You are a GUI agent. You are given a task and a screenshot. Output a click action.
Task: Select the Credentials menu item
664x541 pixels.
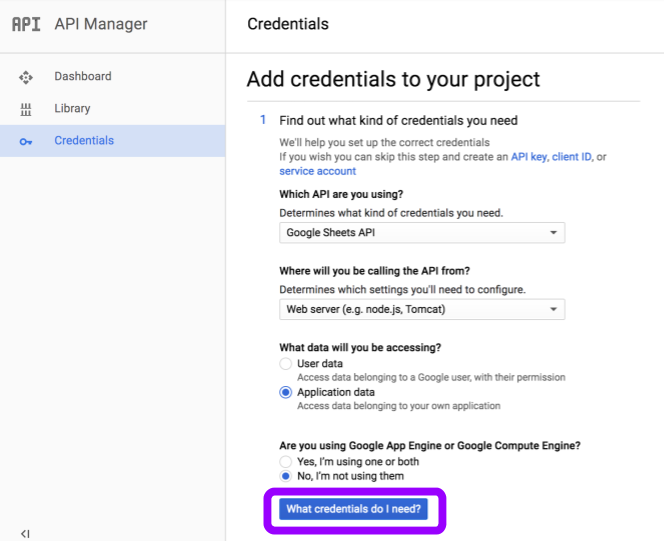(84, 141)
